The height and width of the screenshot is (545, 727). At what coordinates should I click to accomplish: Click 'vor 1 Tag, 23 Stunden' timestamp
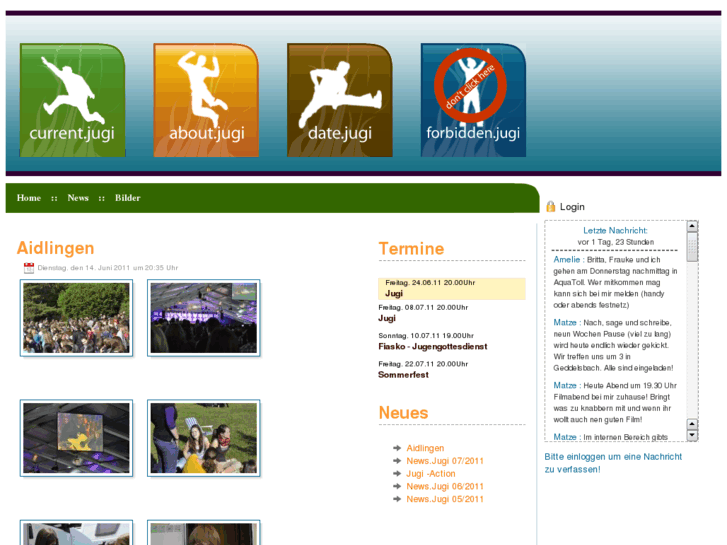click(616, 242)
